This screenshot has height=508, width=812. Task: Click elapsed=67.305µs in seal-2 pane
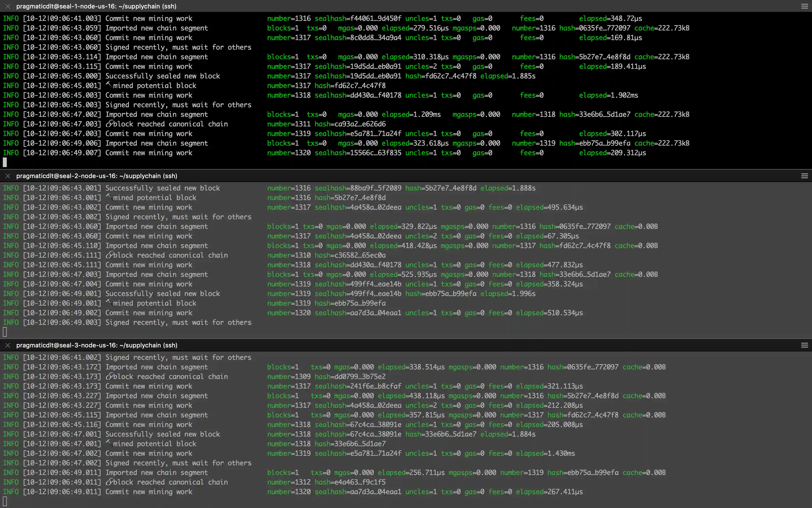pyautogui.click(x=547, y=236)
